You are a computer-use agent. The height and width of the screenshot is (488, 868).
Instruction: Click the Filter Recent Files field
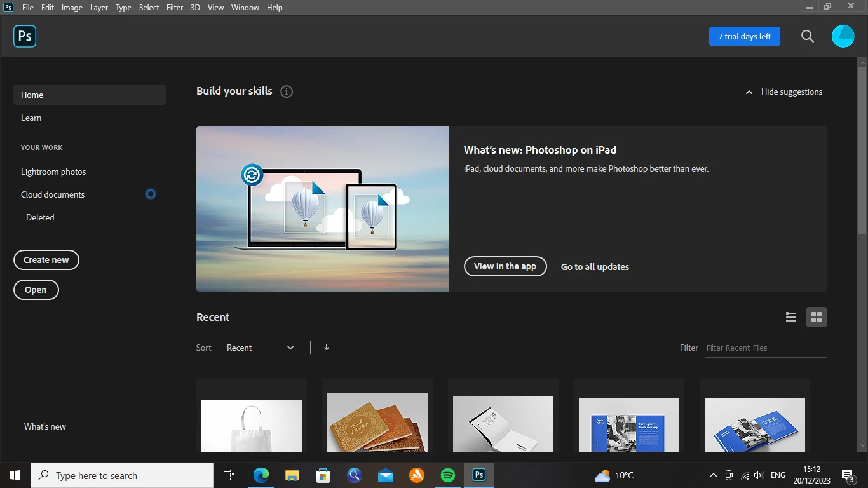click(766, 348)
